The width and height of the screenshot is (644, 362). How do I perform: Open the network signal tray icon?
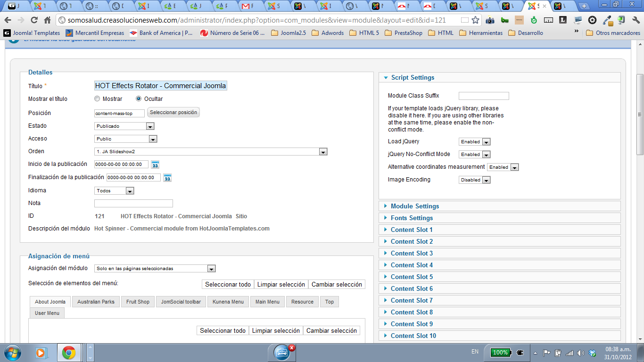(569, 353)
